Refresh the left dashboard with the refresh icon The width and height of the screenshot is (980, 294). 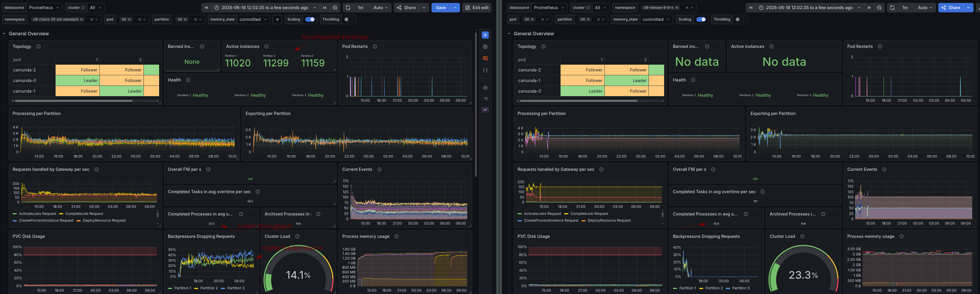click(348, 8)
